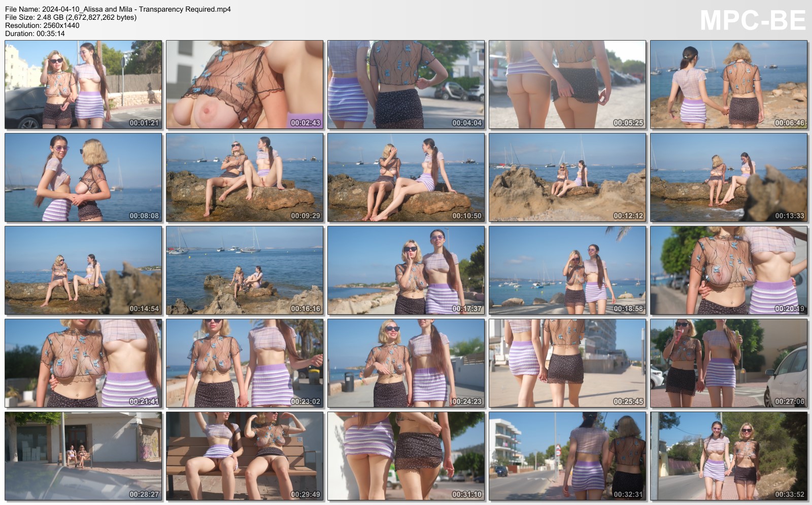Screen dimensions: 812x505
Task: Choose the frame stamped 00:13:33
Action: point(729,178)
